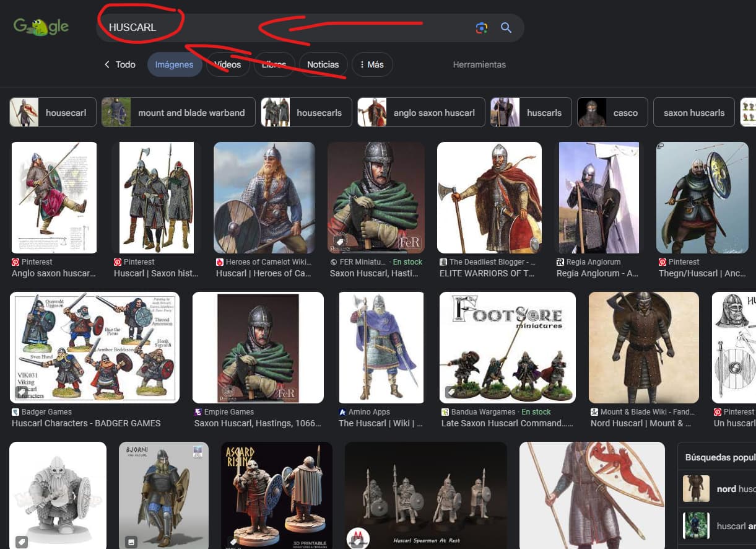Select the saxon huscarls chip

coord(694,112)
